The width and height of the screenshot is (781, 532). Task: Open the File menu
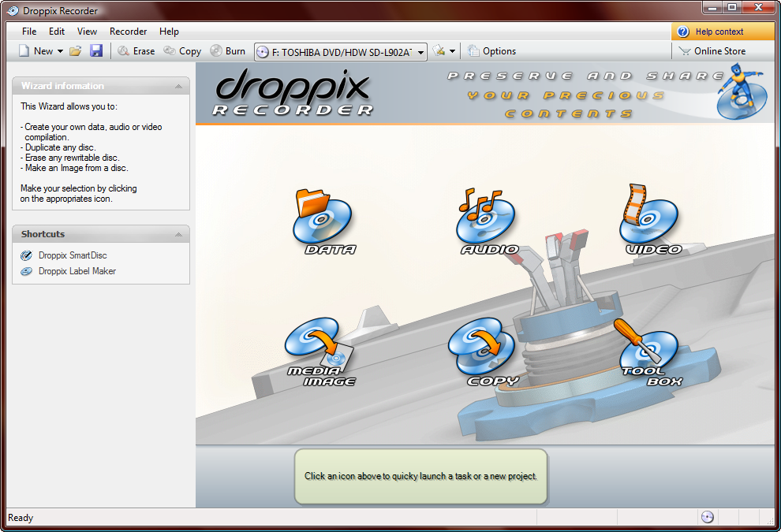click(x=29, y=32)
